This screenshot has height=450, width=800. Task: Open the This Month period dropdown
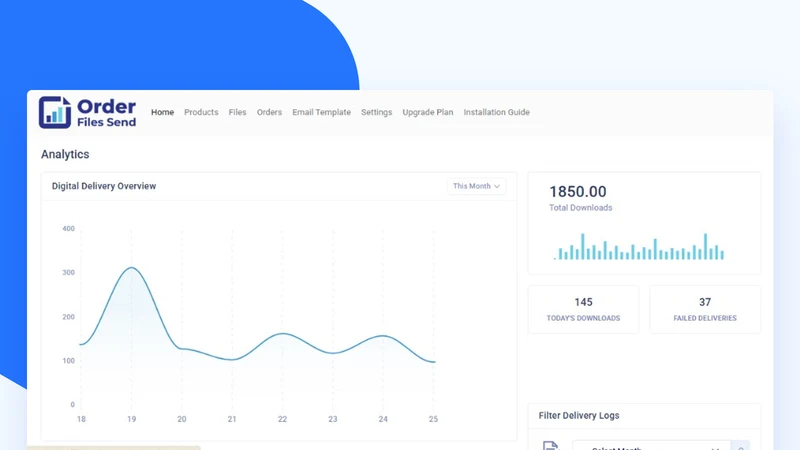[477, 186]
